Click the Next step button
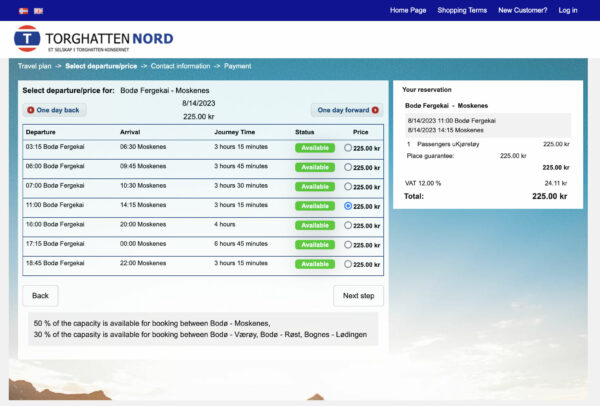This screenshot has height=406, width=600. click(x=359, y=296)
